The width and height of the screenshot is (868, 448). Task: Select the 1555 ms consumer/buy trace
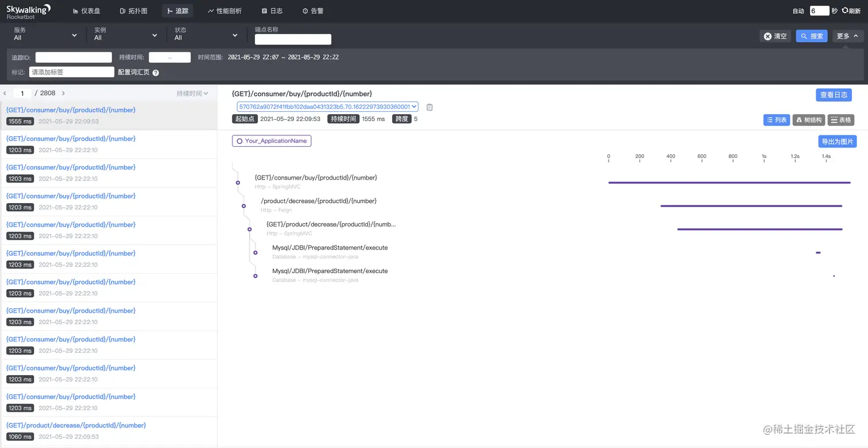click(x=108, y=115)
